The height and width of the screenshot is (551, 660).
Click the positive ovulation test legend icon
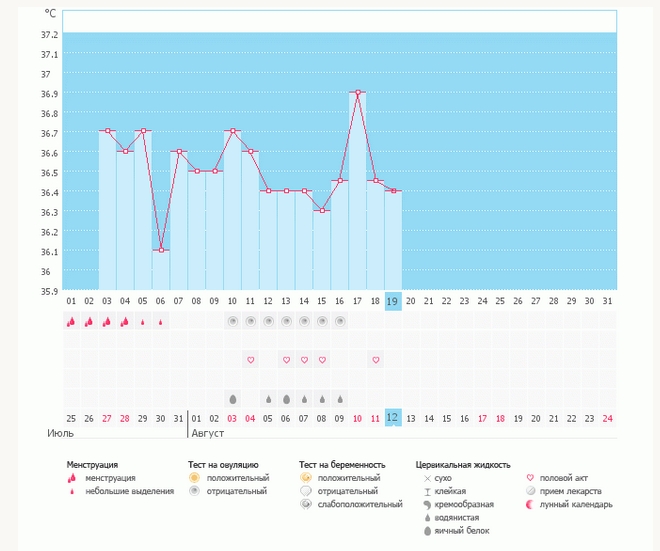coord(193,479)
